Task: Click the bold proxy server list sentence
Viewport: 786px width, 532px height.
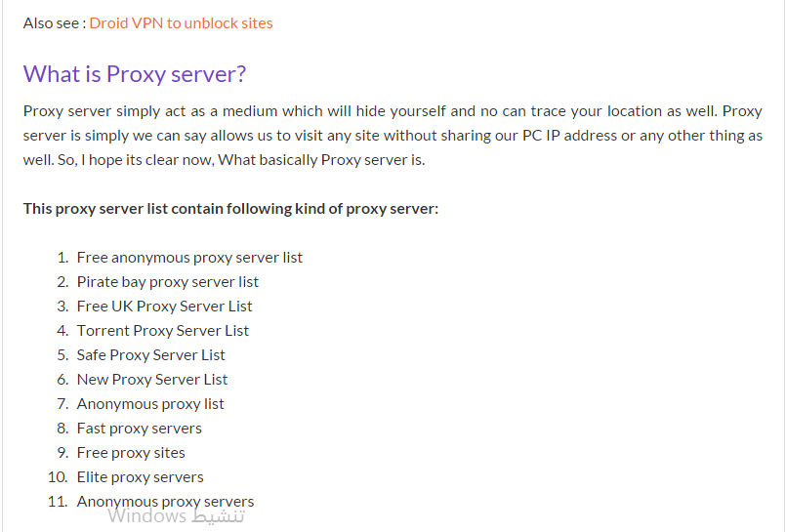Action: 230,208
